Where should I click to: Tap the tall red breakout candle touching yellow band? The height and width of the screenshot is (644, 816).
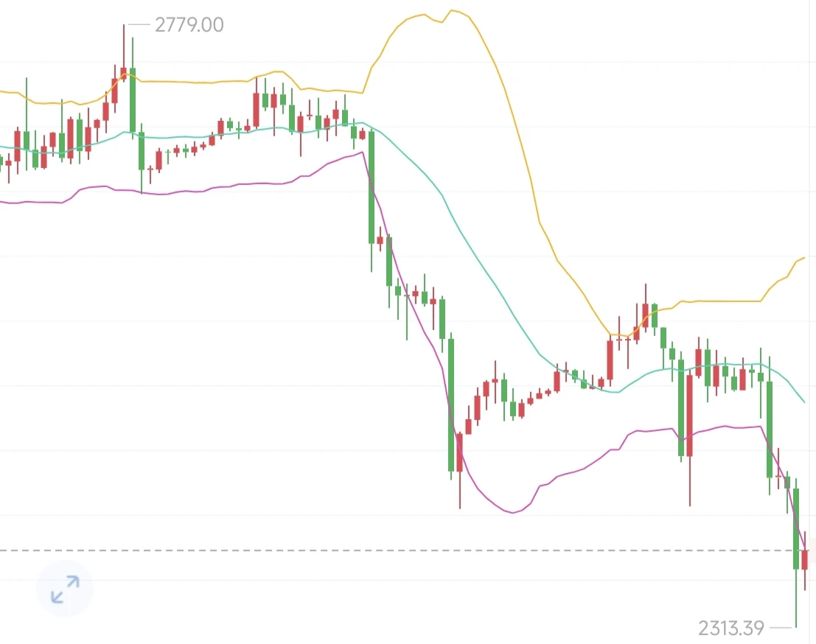(610, 359)
